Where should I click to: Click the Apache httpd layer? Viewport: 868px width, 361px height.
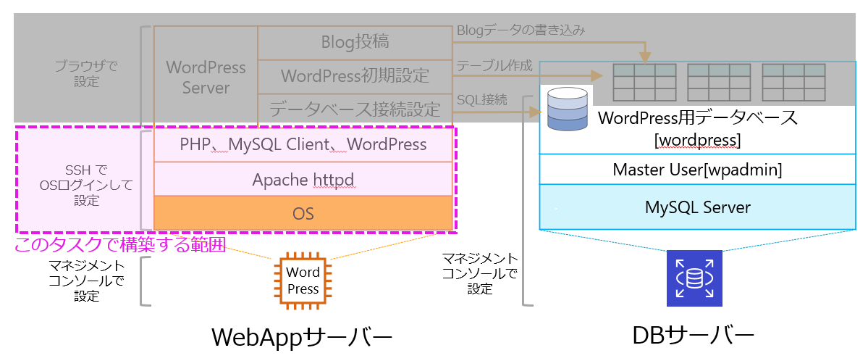303,179
